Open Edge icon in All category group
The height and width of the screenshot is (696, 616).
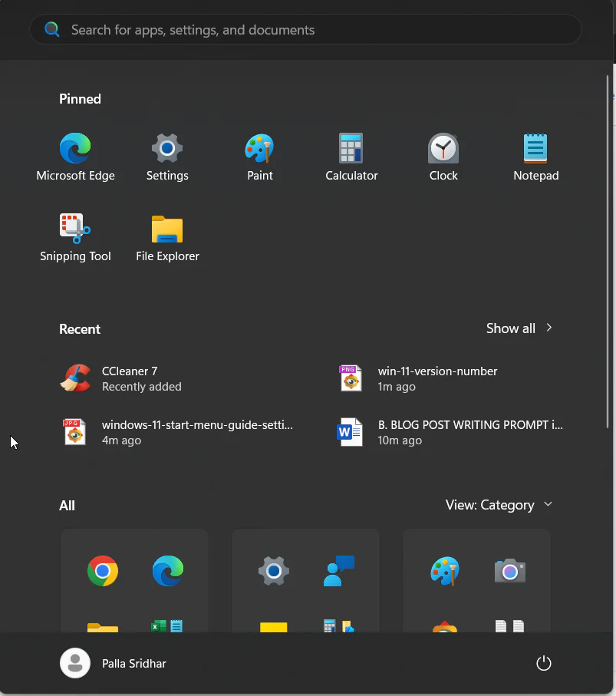[168, 571]
